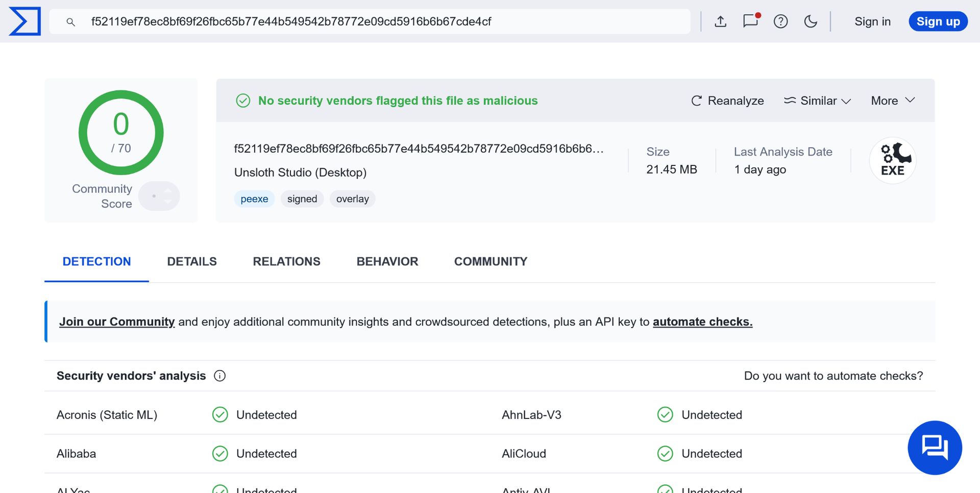Click the truncated file hash text
Image resolution: width=980 pixels, height=493 pixels.
pos(419,149)
